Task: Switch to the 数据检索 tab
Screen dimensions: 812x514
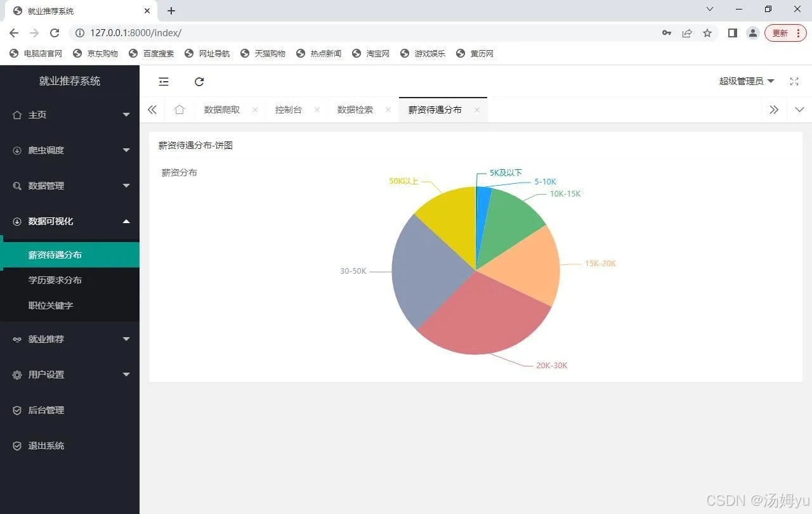Action: [x=355, y=110]
